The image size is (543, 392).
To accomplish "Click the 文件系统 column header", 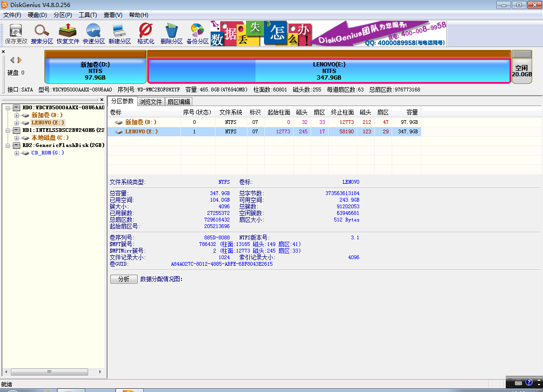I will click(231, 112).
